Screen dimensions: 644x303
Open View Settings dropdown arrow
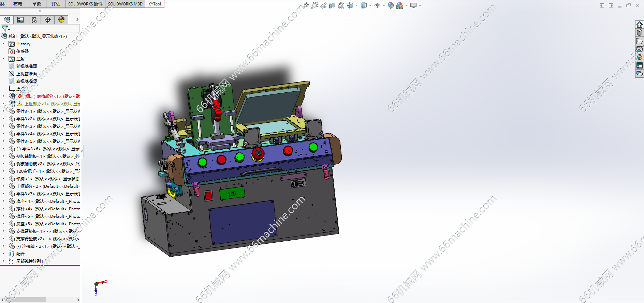420,5
